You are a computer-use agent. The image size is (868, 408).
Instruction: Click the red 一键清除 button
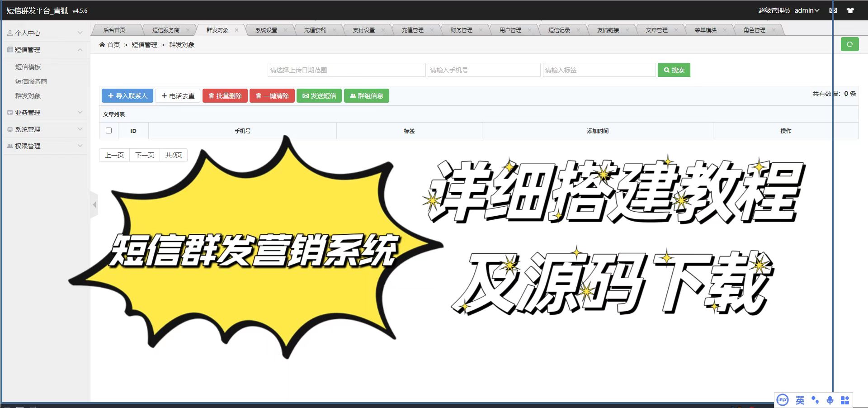coord(272,95)
